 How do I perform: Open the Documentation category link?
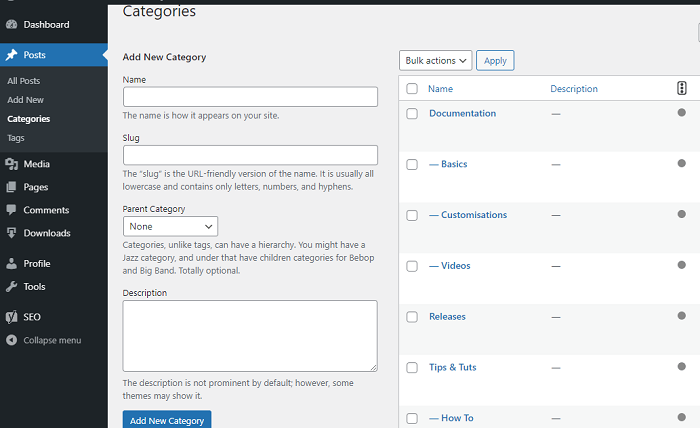462,113
